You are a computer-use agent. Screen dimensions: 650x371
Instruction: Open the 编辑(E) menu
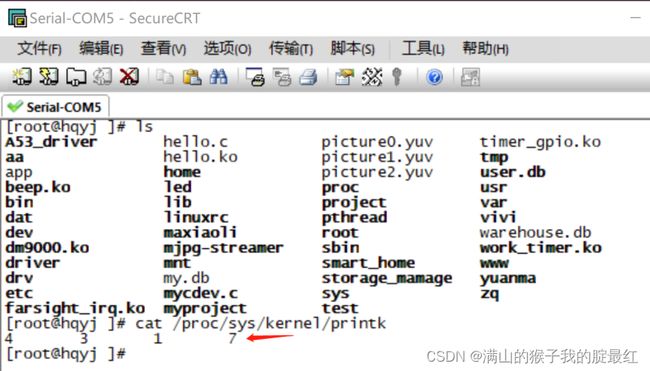(101, 49)
